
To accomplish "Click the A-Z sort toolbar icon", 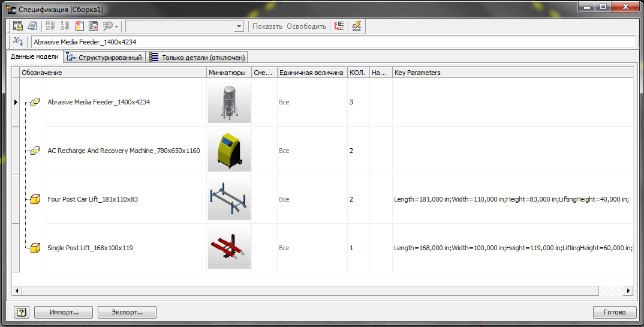I will coord(50,26).
